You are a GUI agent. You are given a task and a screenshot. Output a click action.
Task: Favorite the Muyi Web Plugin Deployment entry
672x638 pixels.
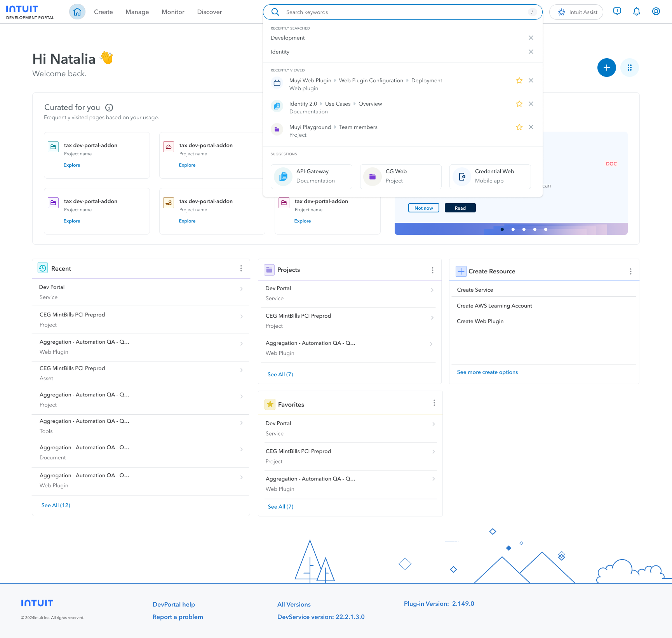point(519,81)
